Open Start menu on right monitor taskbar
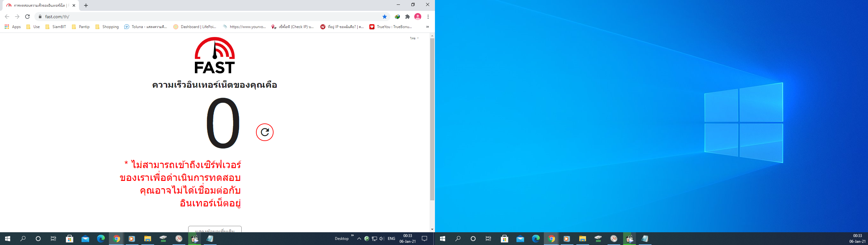 click(x=443, y=239)
